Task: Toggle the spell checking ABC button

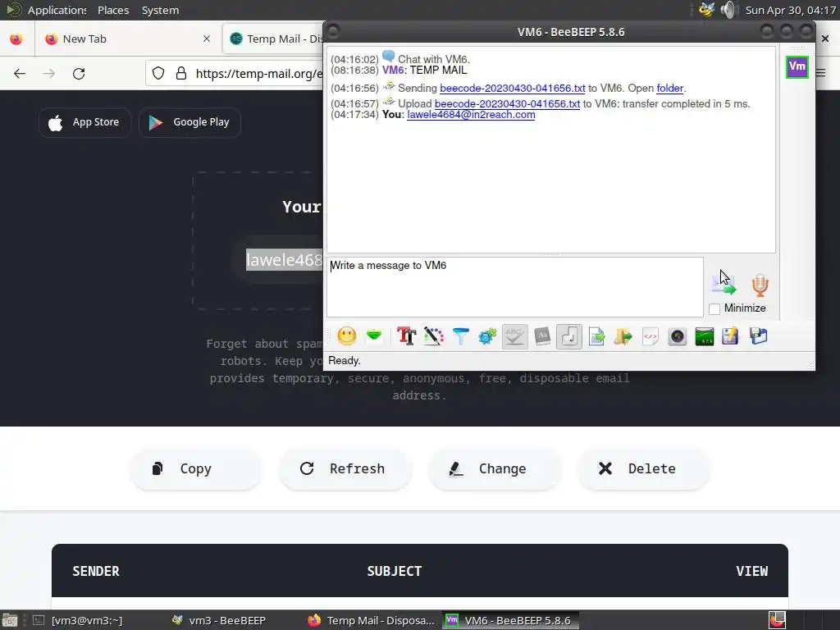Action: point(515,336)
